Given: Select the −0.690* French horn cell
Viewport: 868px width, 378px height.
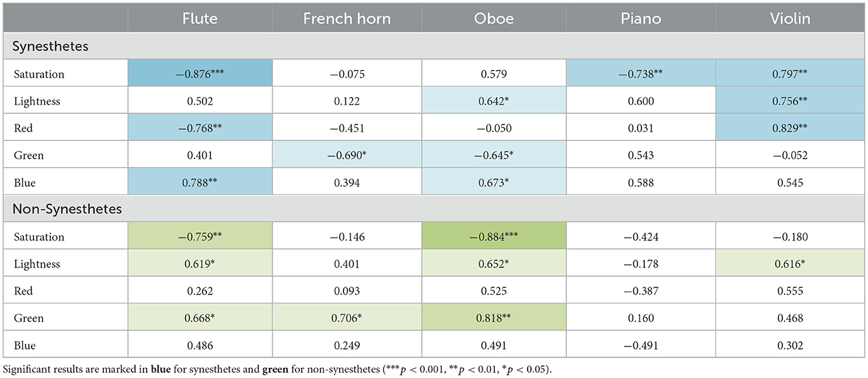Looking at the screenshot, I should coord(347,155).
